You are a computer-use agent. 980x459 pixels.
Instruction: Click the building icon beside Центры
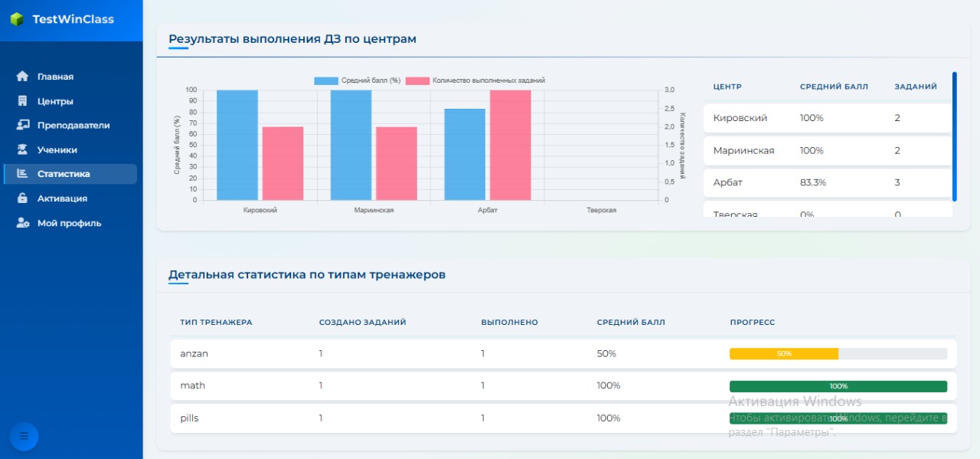pyautogui.click(x=22, y=101)
